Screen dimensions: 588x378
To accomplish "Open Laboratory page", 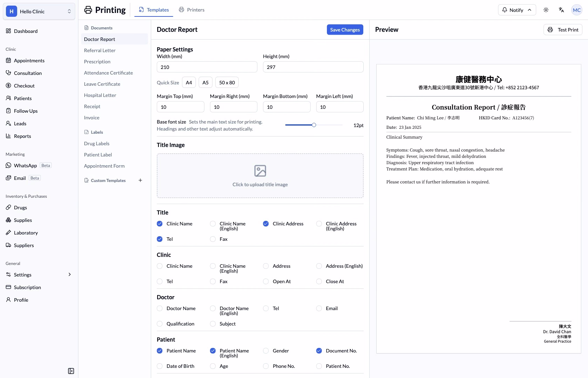I will (x=39, y=233).
